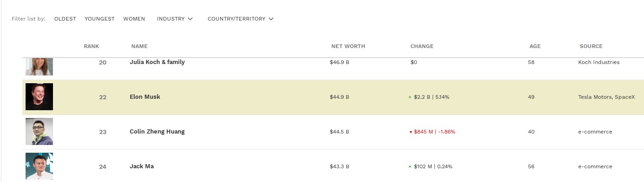Click Jack Ma's profile photo

[39, 166]
